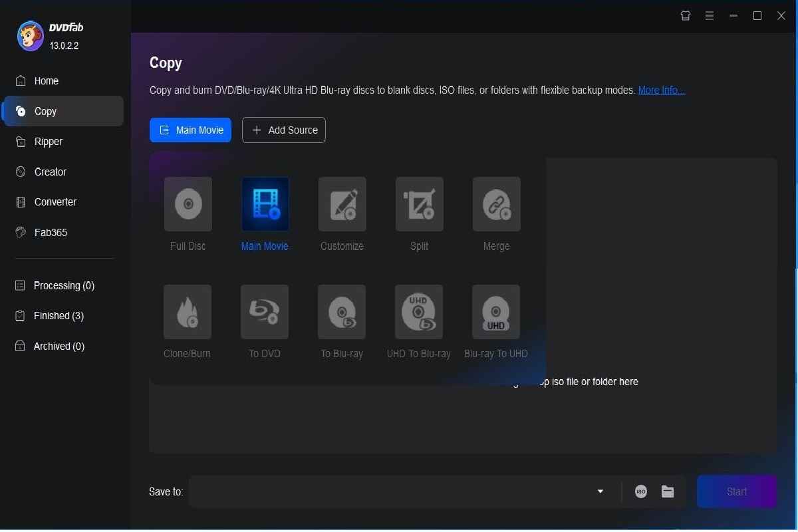798x532 pixels.
Task: Click the ISO output icon
Action: point(640,491)
